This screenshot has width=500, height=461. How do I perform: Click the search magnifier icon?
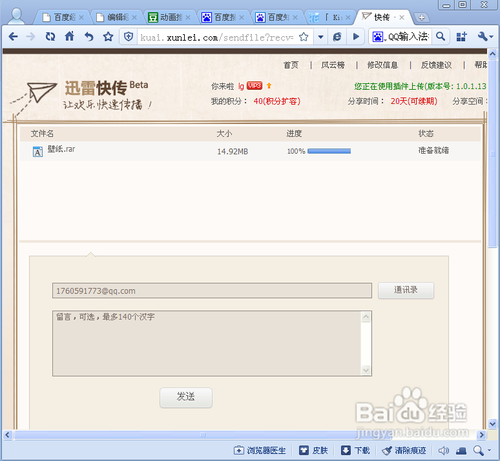(x=440, y=36)
